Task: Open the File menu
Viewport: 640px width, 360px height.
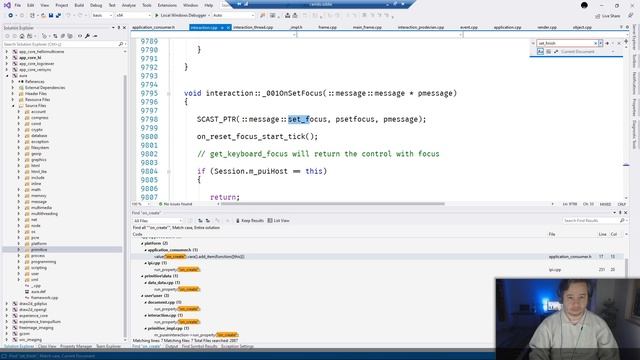Action: (18, 5)
